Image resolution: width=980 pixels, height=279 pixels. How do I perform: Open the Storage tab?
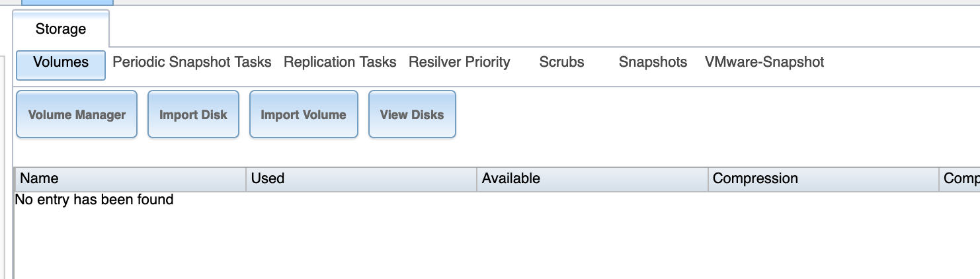click(x=61, y=29)
